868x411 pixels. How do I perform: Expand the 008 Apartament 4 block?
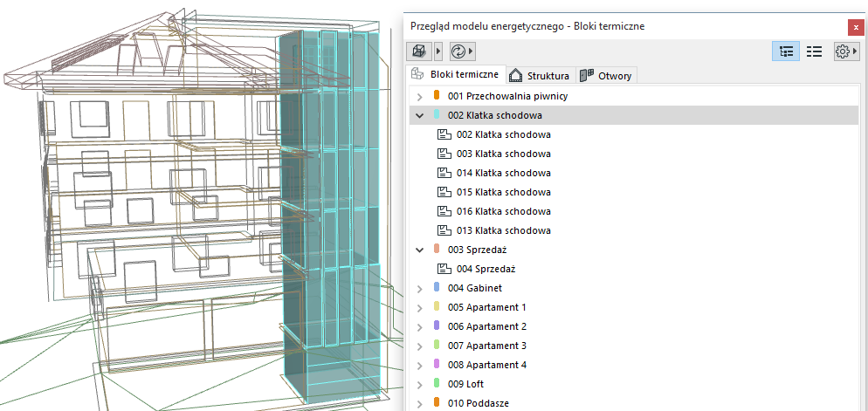pyautogui.click(x=420, y=365)
